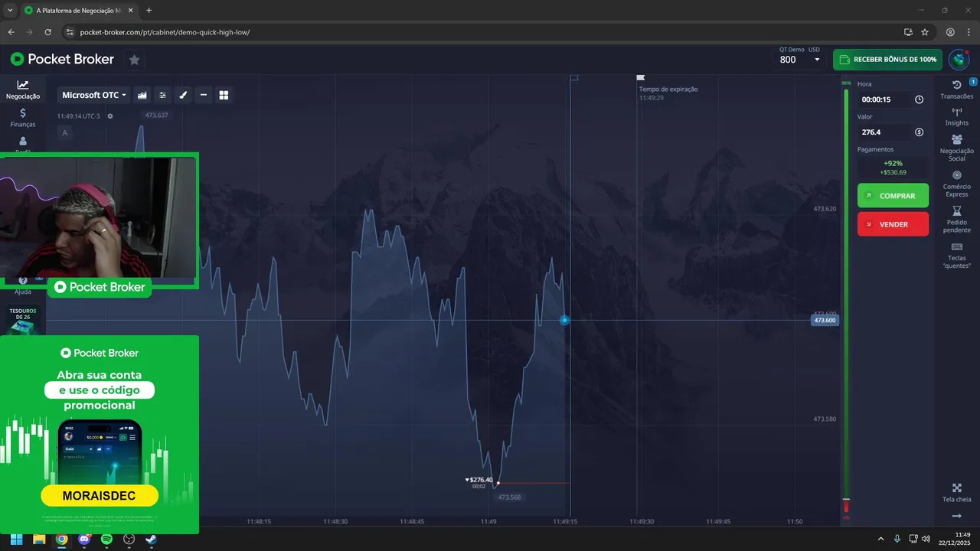This screenshot has height=551, width=980.
Task: Click the 11:49:15 time axis label
Action: (565, 521)
